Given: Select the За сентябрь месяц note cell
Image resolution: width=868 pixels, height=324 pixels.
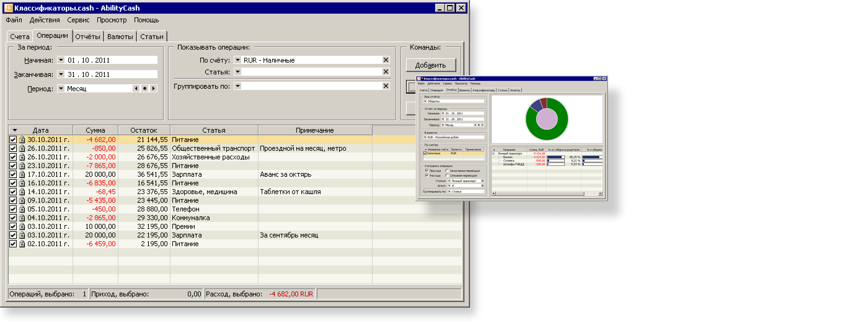Looking at the screenshot, I should (315, 235).
